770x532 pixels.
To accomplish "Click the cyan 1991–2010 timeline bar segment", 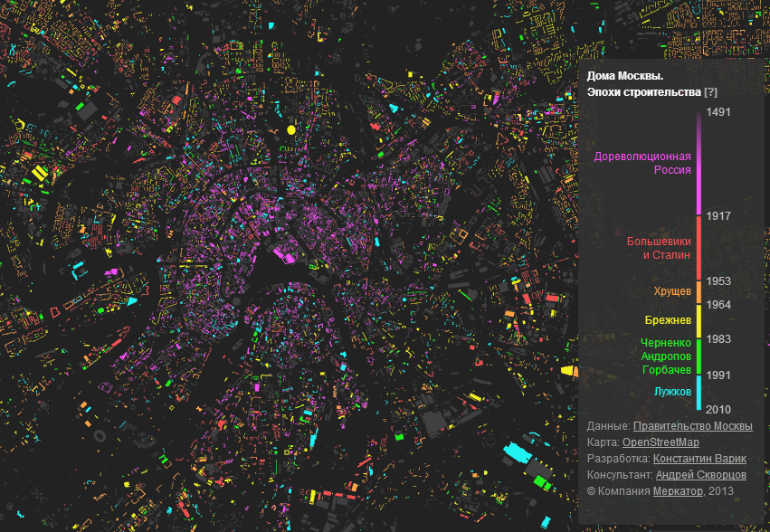I will pyautogui.click(x=699, y=393).
